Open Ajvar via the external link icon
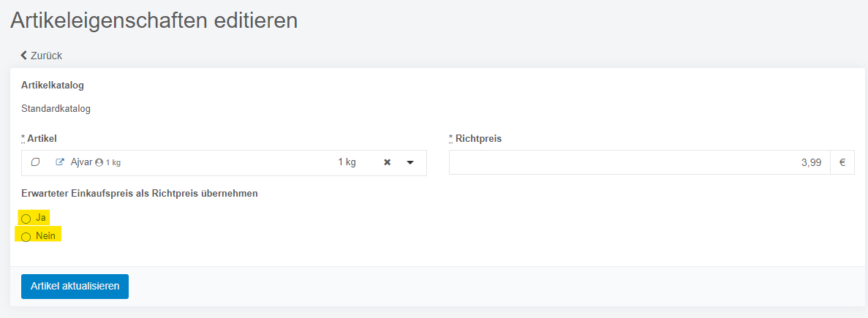This screenshot has height=318, width=868. (60, 162)
